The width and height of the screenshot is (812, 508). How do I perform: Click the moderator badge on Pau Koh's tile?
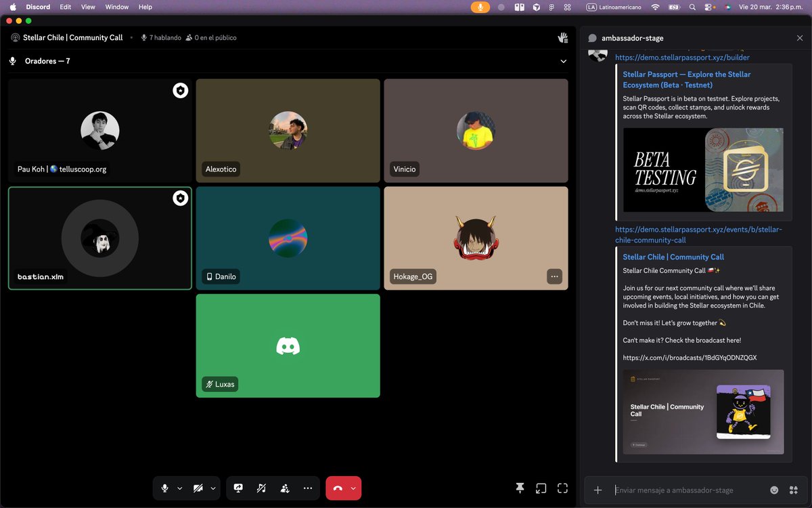click(180, 90)
